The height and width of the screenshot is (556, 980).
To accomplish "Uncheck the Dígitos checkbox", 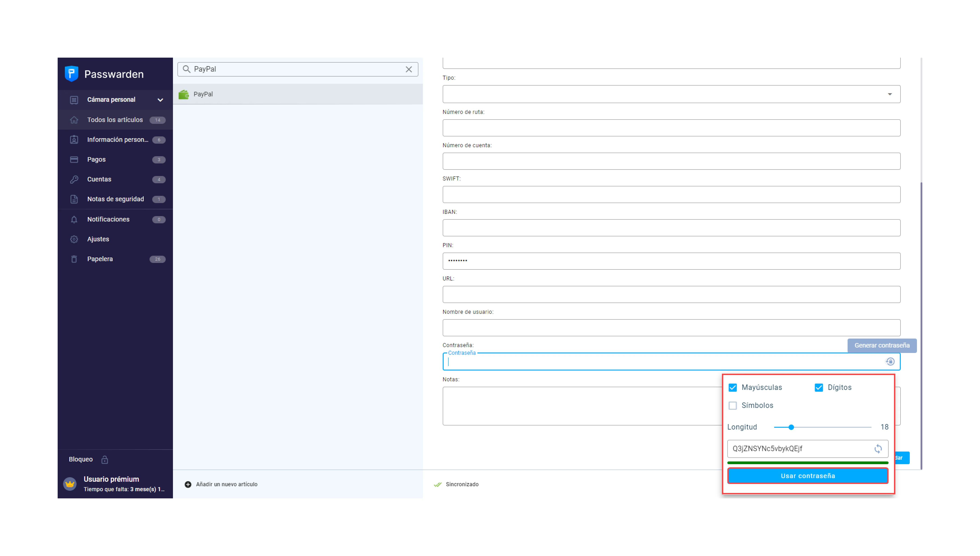I will click(819, 387).
